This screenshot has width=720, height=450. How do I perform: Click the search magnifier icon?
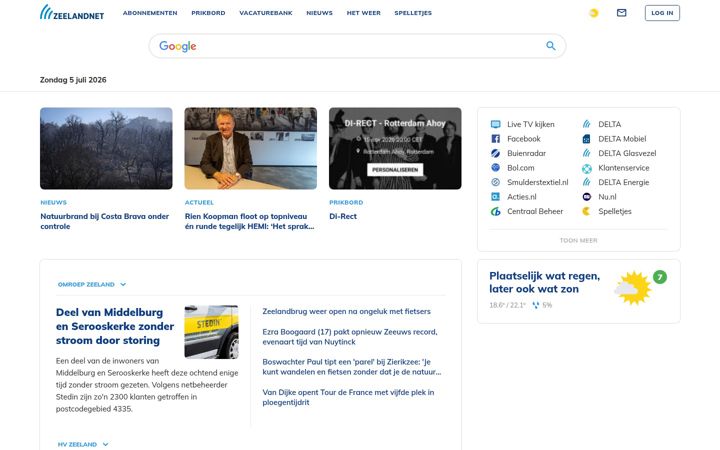[551, 46]
